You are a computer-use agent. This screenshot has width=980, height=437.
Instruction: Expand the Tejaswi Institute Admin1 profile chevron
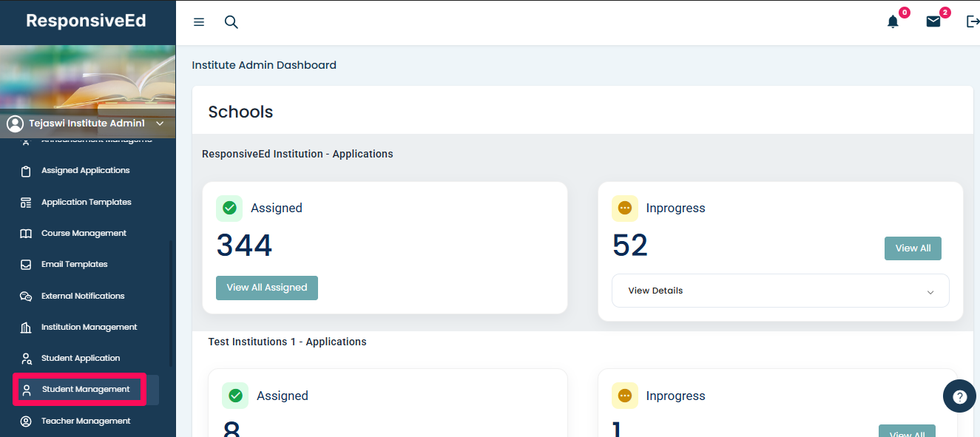pos(160,123)
